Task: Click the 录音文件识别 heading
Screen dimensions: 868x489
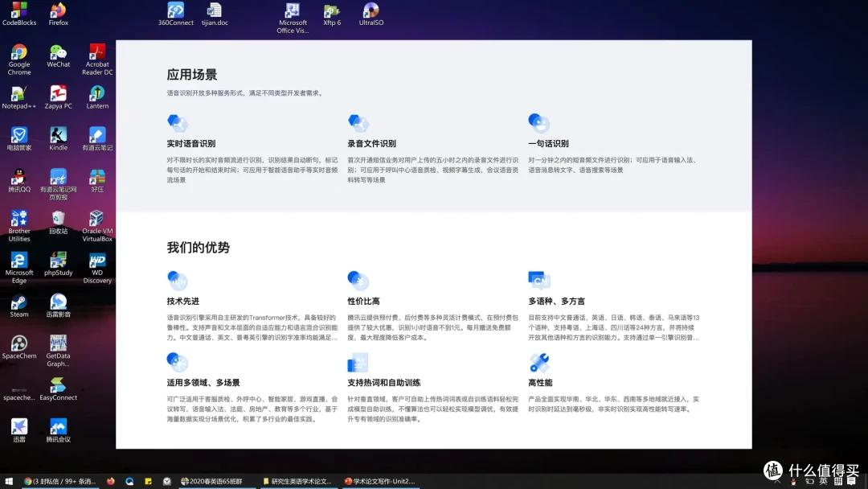Action: point(371,143)
